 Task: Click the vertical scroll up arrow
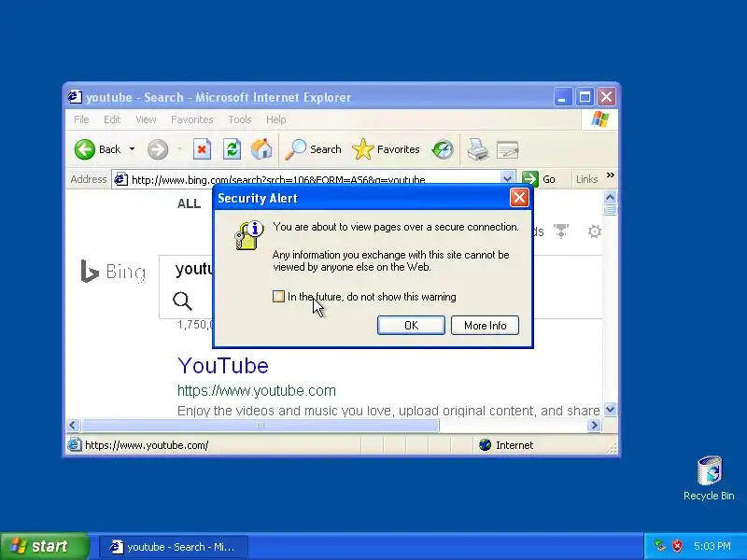click(611, 197)
